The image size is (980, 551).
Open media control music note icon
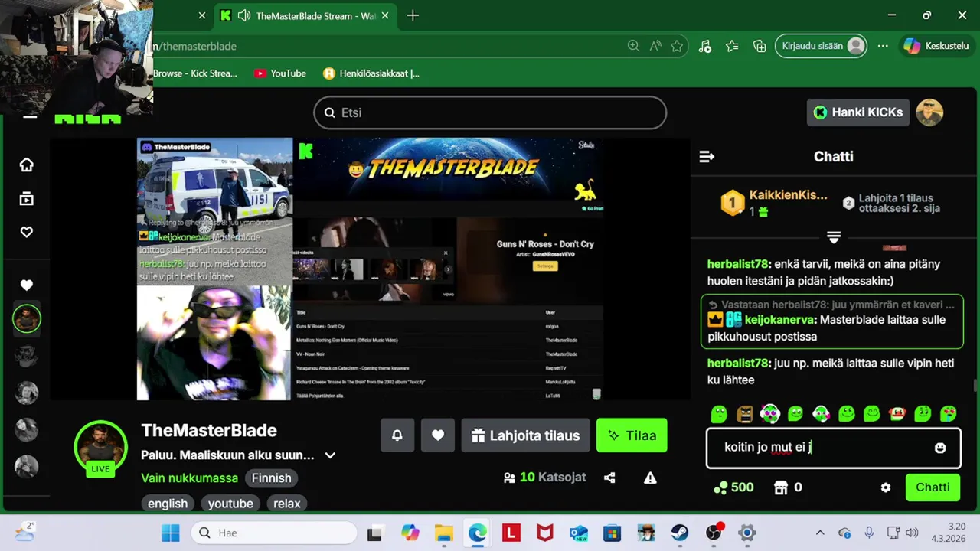click(x=706, y=46)
